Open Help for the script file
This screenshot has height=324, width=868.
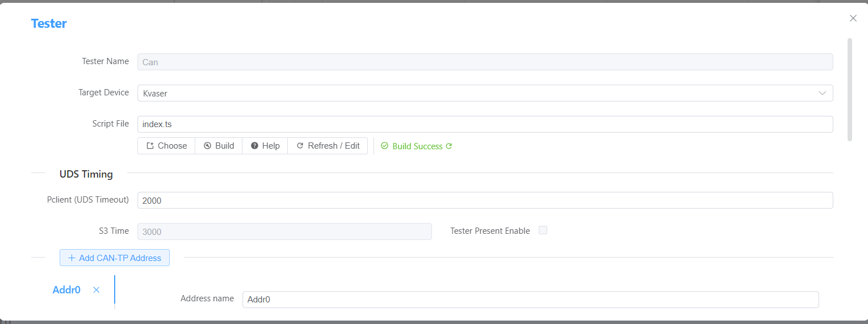point(265,146)
